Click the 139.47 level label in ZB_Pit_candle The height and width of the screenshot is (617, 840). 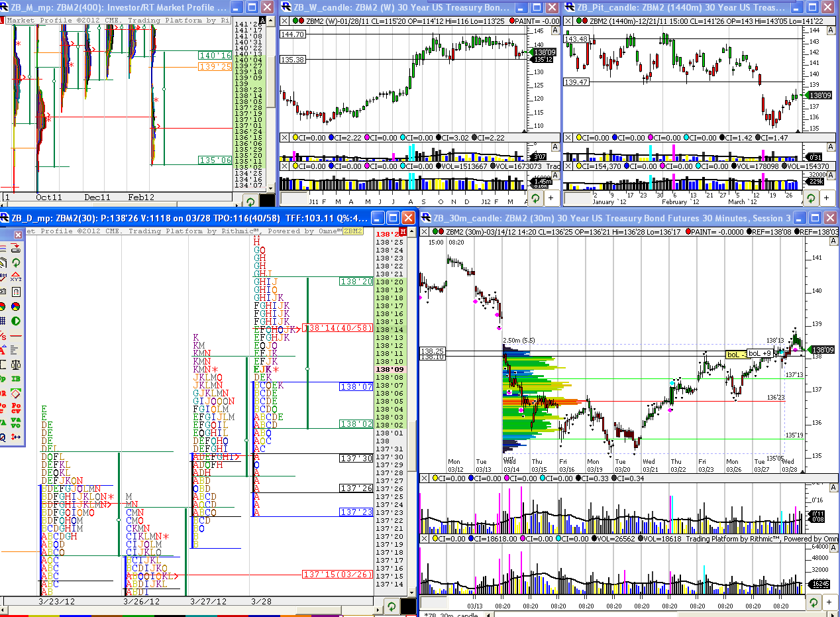[576, 82]
